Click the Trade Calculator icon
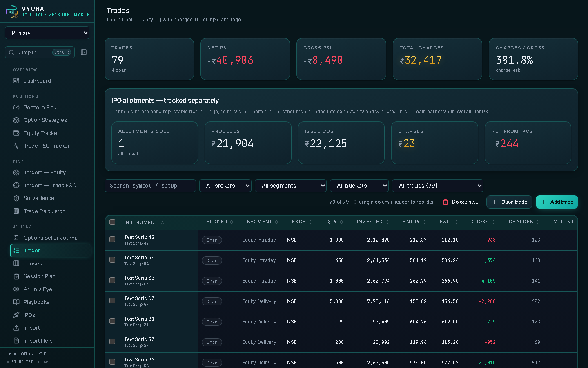Viewport: 588px width, 368px height. 16,211
